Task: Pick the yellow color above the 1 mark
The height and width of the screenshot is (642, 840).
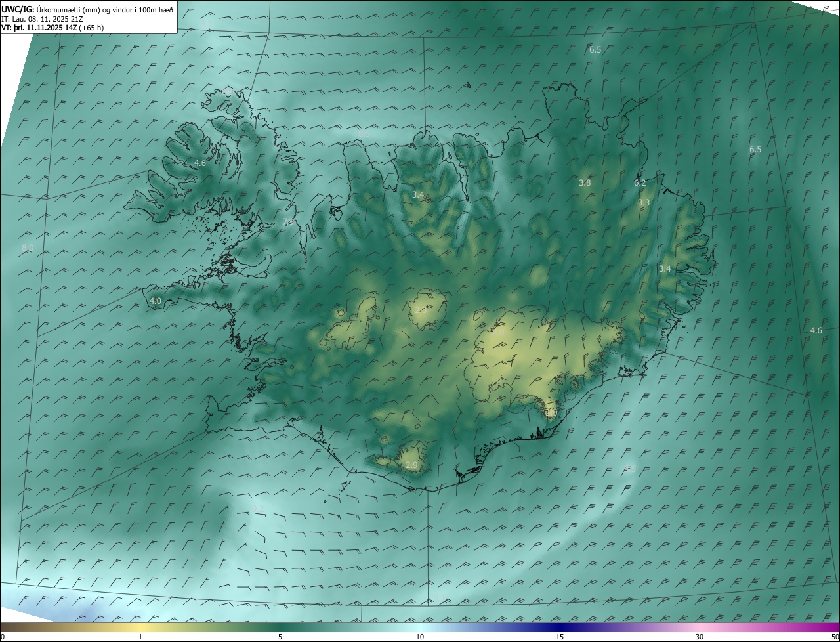Action: [140, 627]
